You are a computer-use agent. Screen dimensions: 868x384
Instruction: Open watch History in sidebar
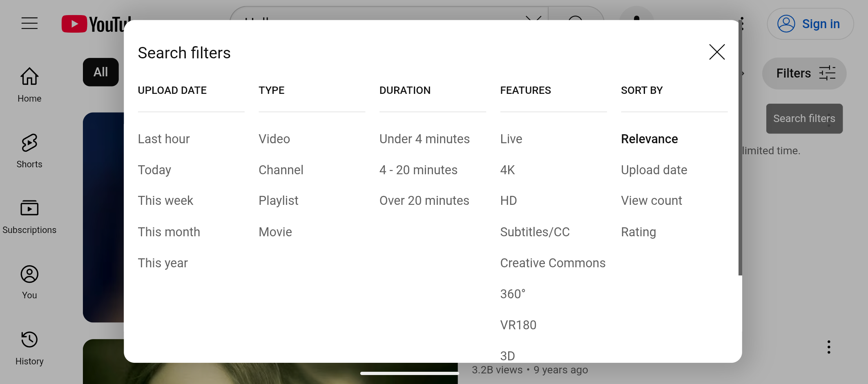pos(29,348)
